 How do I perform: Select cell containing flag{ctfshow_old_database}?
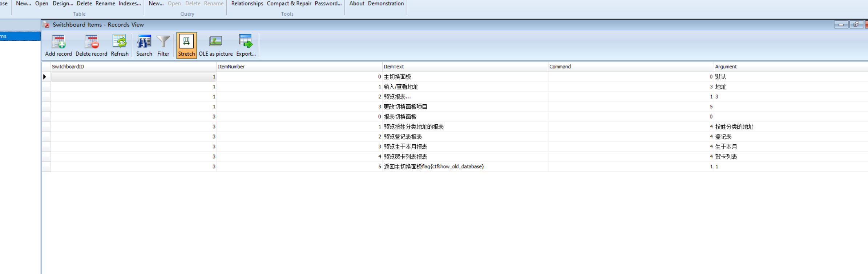pos(465,166)
